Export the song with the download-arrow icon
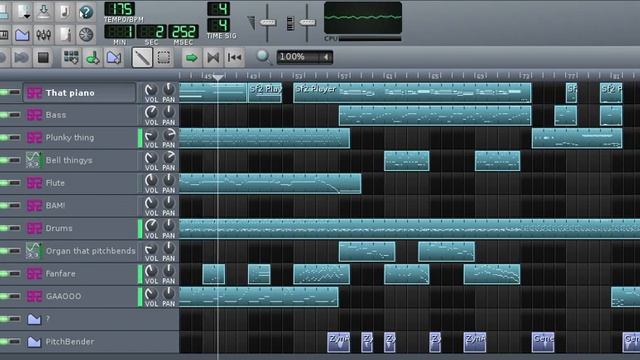 44,12
